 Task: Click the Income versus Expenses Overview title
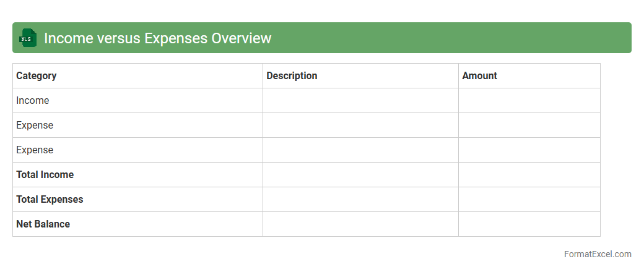[x=157, y=38]
